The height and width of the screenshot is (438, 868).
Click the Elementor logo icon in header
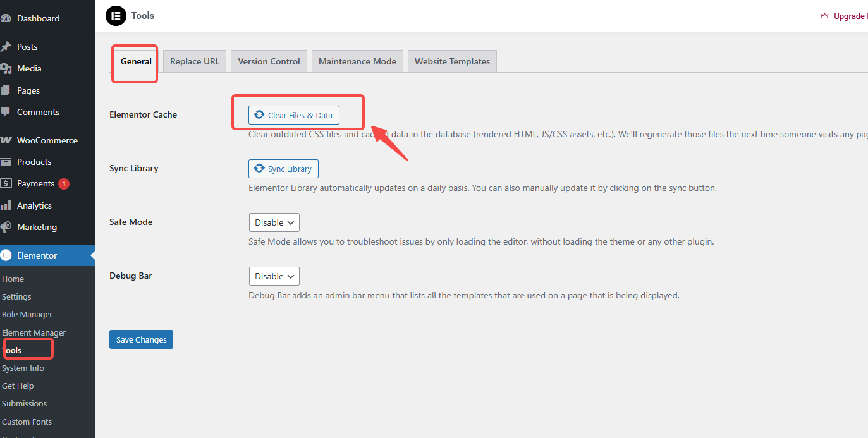[116, 16]
